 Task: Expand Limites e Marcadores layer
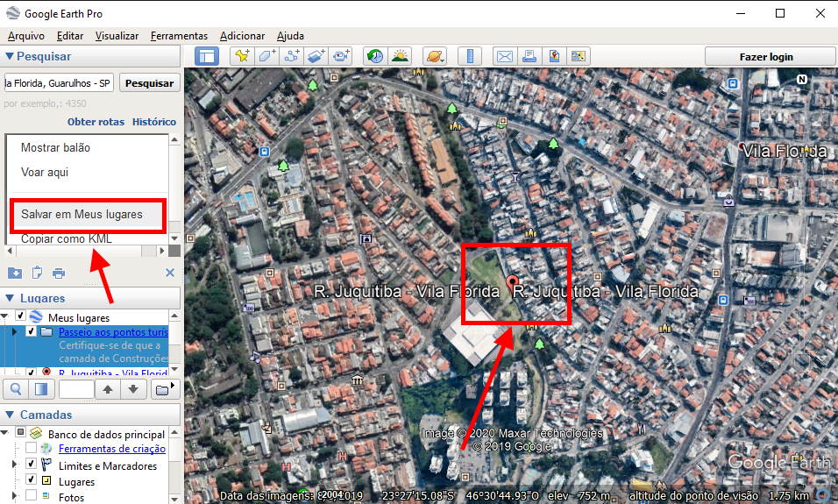click(x=14, y=464)
